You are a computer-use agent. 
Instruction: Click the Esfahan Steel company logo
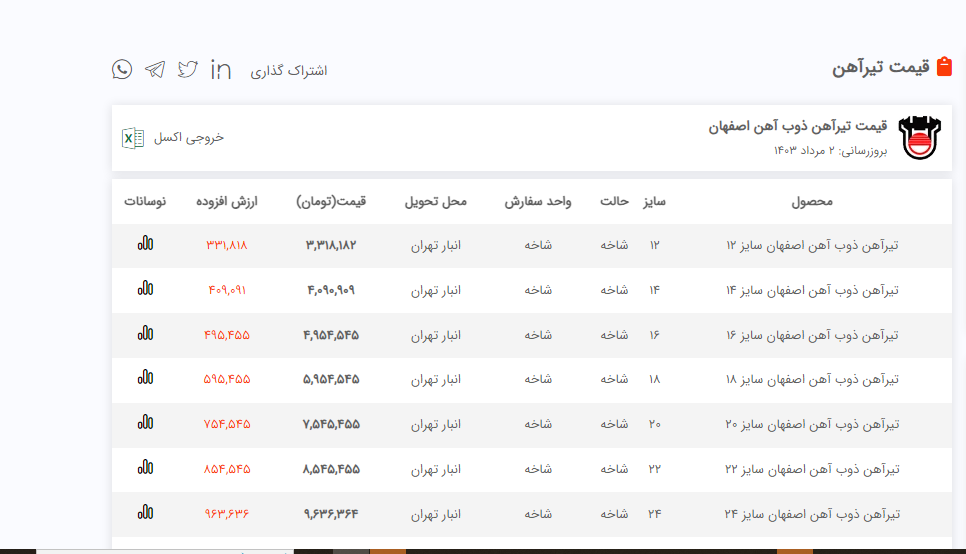(x=920, y=138)
